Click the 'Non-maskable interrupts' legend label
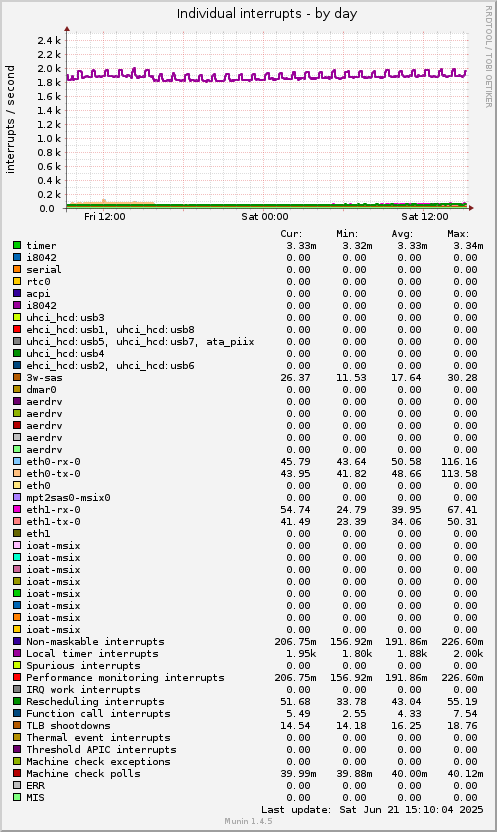This screenshot has width=497, height=832. pyautogui.click(x=95, y=642)
